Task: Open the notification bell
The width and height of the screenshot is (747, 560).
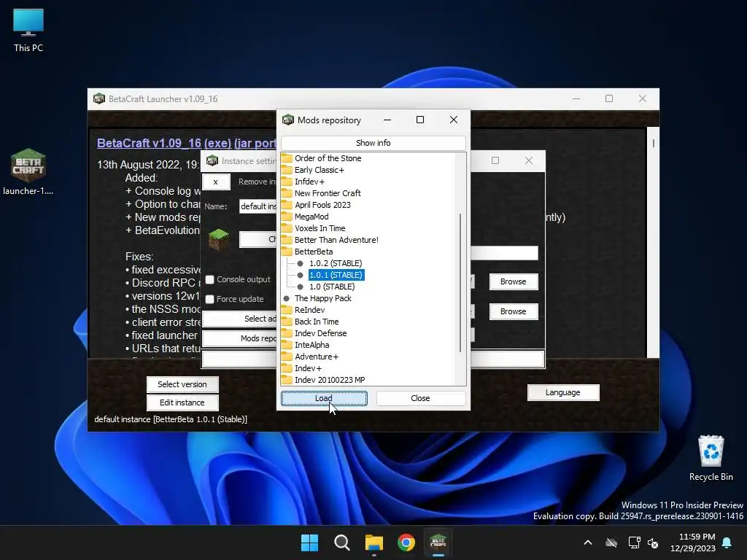Action: point(727,542)
